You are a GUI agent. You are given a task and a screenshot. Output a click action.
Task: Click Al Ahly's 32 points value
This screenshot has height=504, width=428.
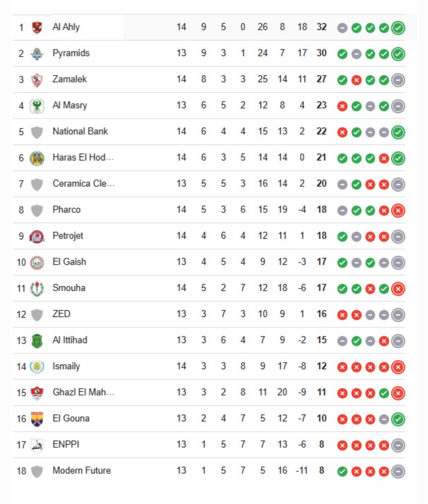tap(321, 27)
